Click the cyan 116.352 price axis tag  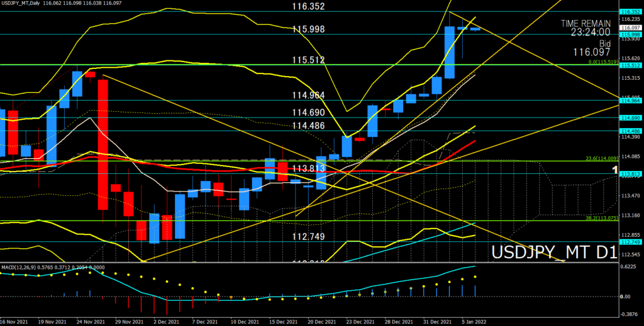tap(631, 12)
